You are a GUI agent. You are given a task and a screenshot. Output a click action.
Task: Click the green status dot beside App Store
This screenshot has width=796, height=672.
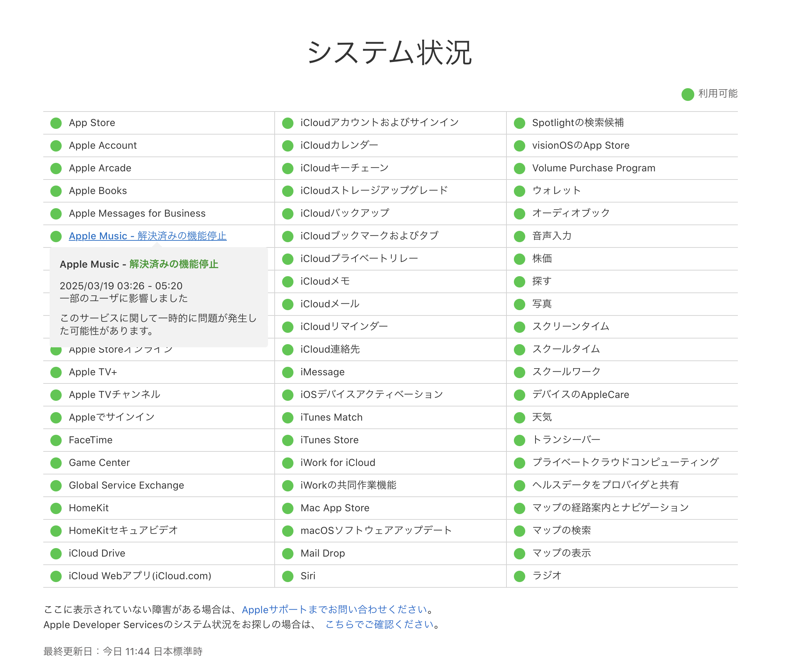[56, 123]
